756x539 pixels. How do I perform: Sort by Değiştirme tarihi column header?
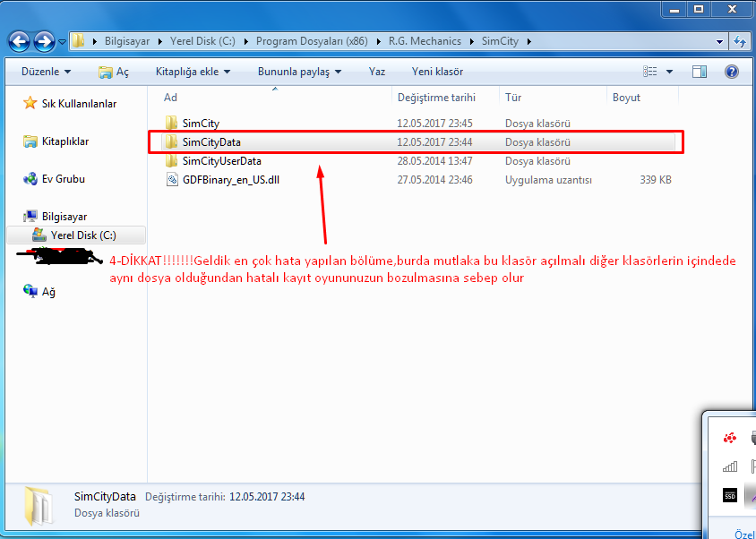coord(436,98)
